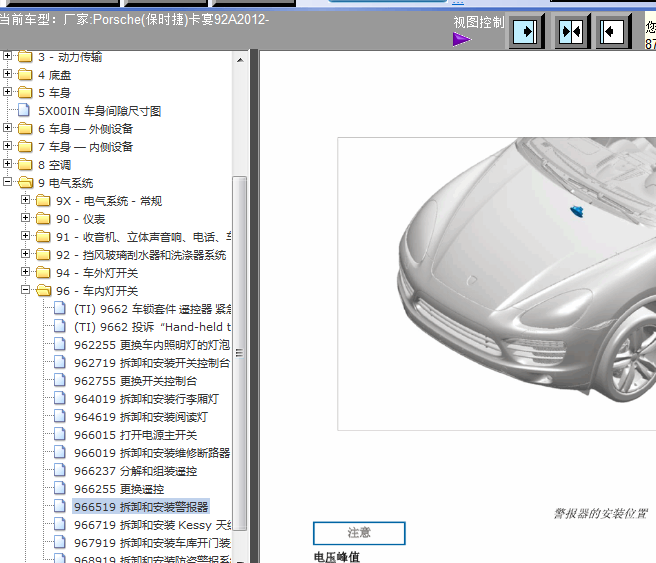
Task: Open 966237 分解和组装遥控
Action: click(x=136, y=471)
